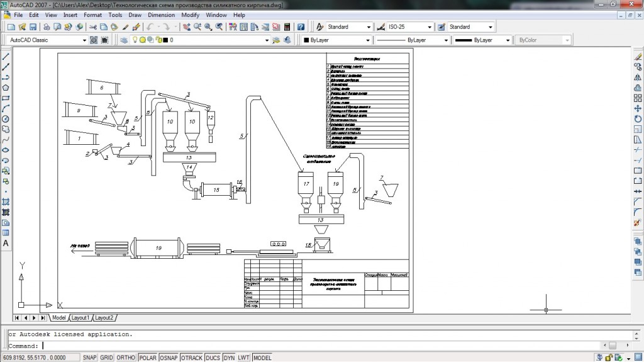644x362 pixels.
Task: Switch to the Layout2 tab
Action: [104, 317]
